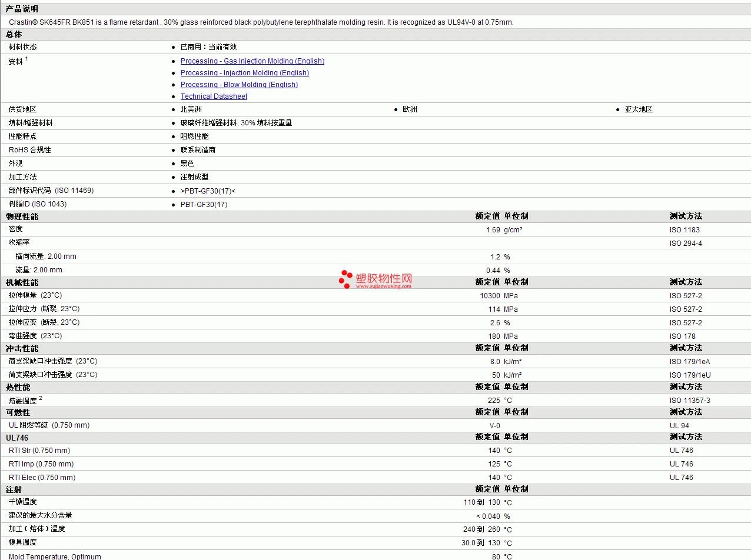Click the 横向流量: 2.00 mm row
This screenshot has width=751, height=560.
point(46,256)
